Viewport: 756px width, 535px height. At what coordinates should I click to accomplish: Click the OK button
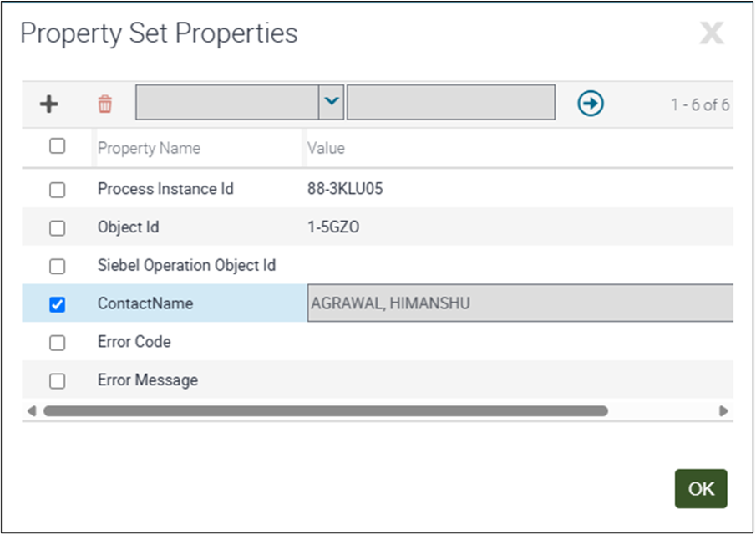[x=701, y=489]
